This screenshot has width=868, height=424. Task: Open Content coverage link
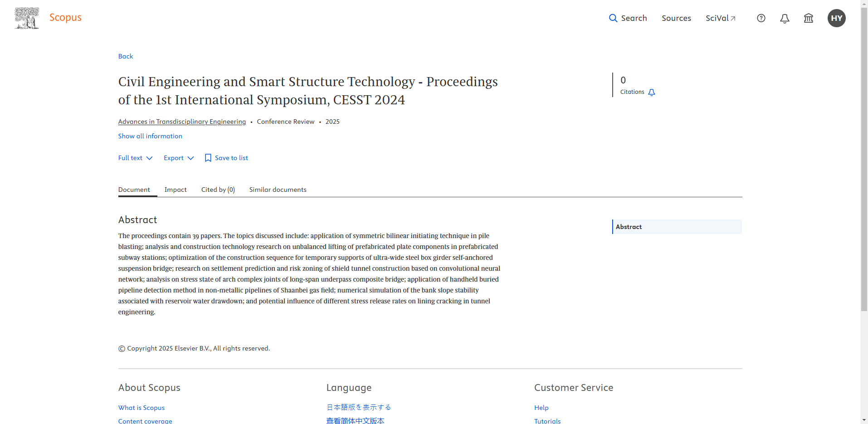coord(145,421)
